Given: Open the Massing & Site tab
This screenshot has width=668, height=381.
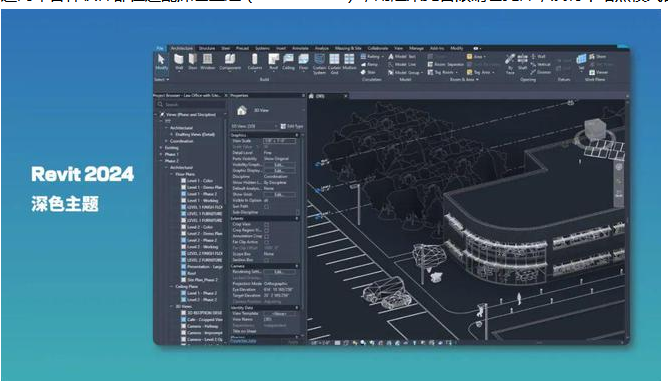Looking at the screenshot, I should tap(348, 48).
